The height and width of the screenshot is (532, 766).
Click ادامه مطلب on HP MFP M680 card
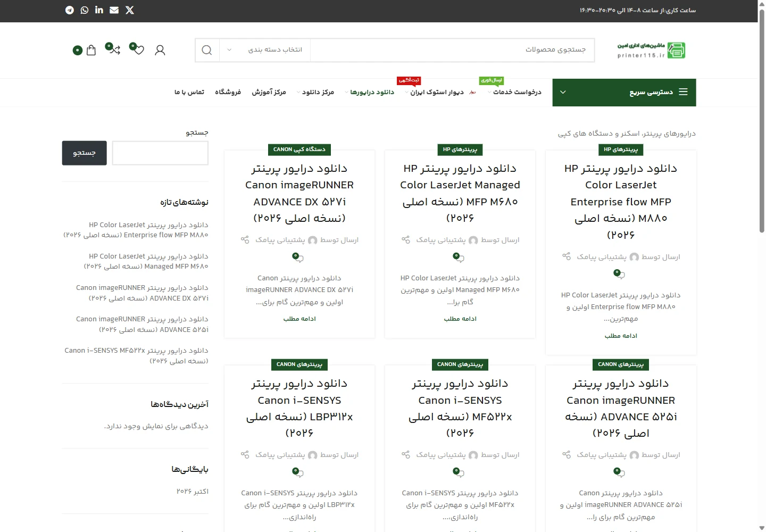(460, 319)
